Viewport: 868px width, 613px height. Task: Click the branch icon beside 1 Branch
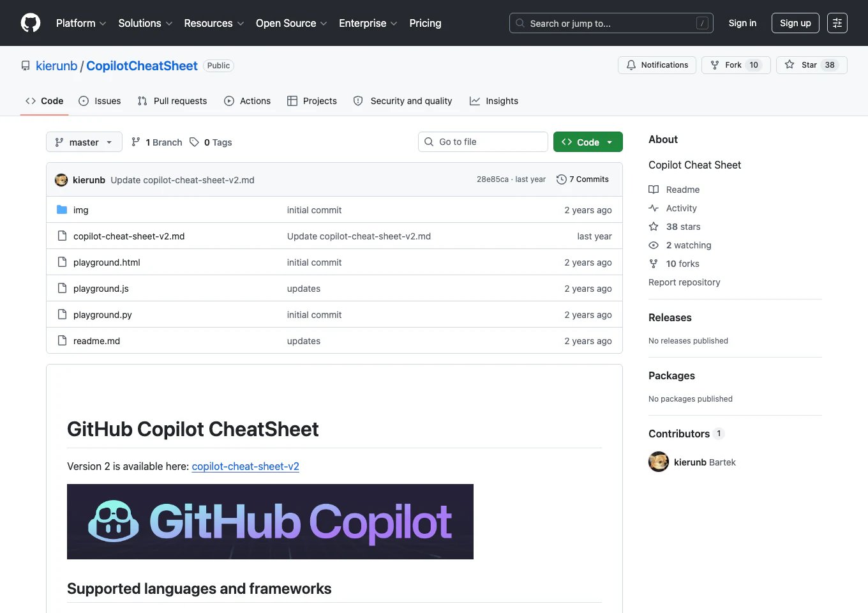[x=136, y=142]
